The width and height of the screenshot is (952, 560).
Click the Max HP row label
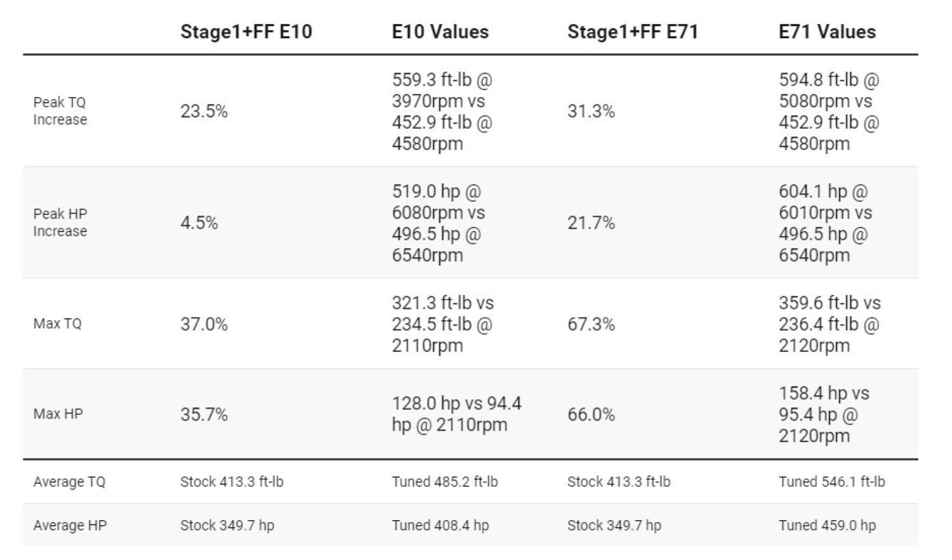(x=58, y=414)
